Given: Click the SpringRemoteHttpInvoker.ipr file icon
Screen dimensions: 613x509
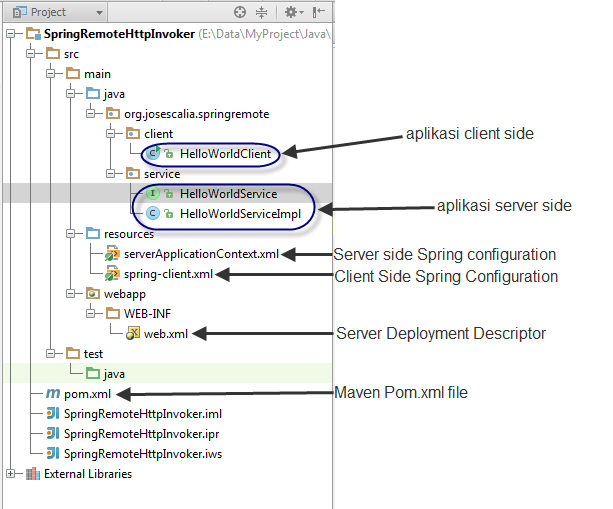Looking at the screenshot, I should pyautogui.click(x=53, y=434).
